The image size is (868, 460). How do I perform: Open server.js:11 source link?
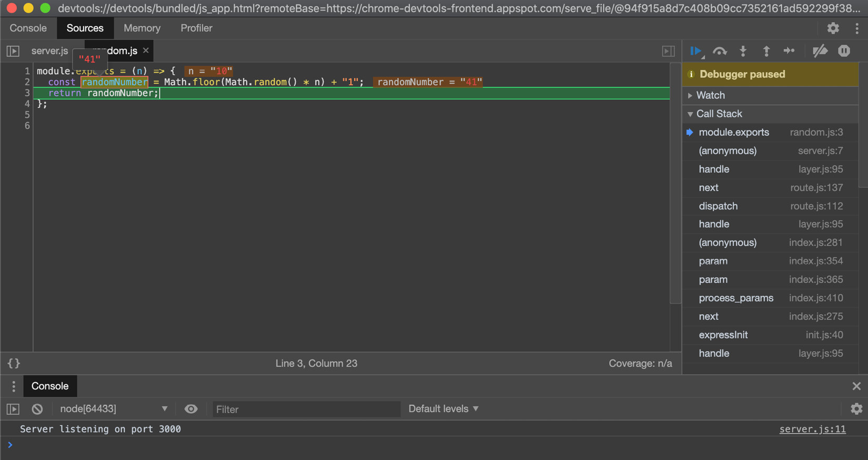pos(813,429)
